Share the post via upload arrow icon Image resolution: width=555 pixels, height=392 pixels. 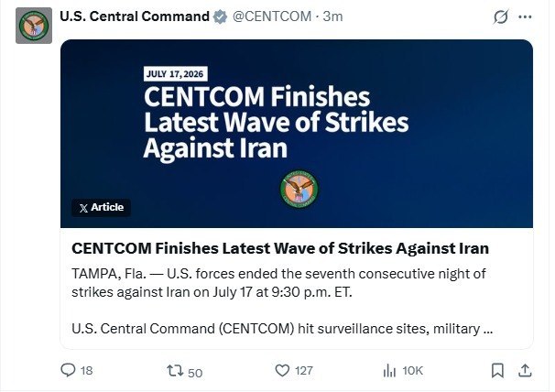click(525, 370)
